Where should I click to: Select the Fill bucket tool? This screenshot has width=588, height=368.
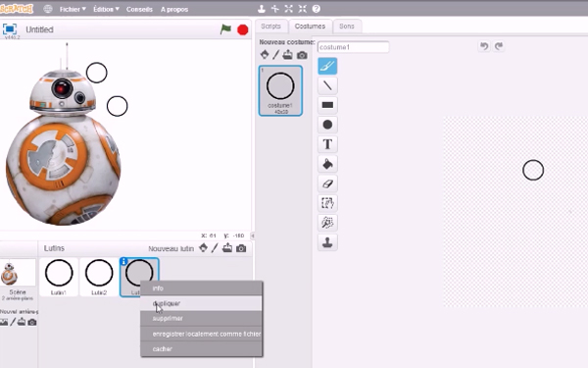coord(327,164)
